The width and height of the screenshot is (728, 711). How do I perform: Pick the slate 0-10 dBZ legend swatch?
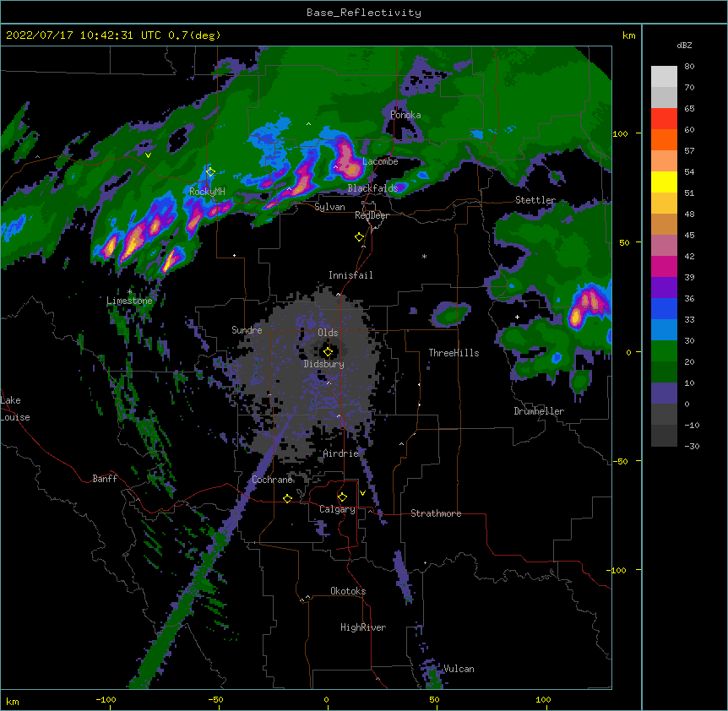(664, 393)
